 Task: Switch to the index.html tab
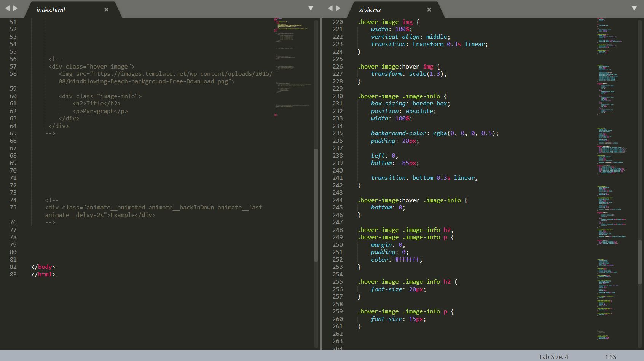click(x=51, y=10)
